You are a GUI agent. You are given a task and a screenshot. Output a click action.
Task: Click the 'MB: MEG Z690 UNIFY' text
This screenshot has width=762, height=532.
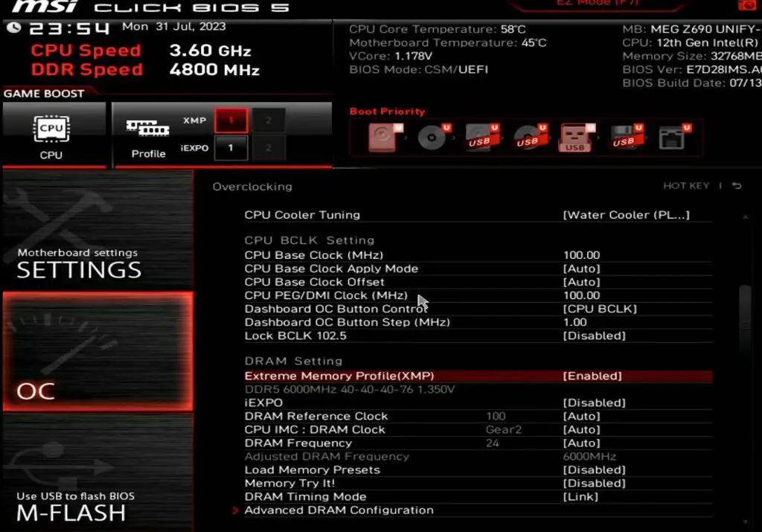point(692,29)
